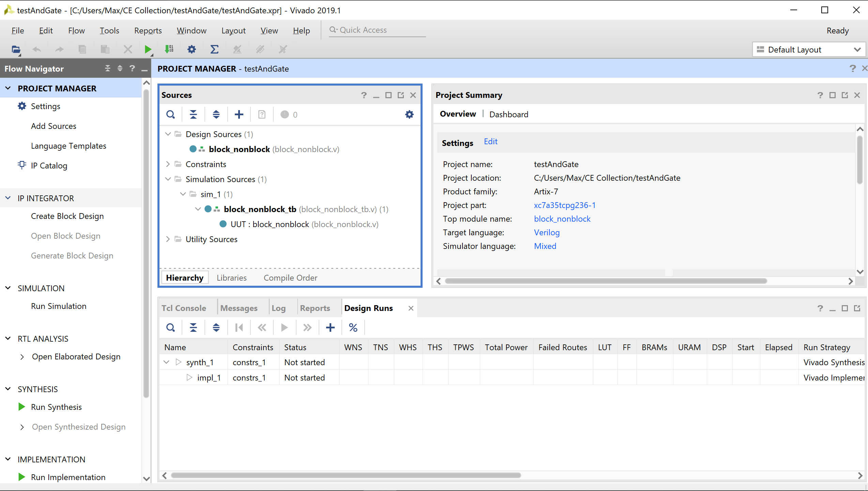Click the xc7a35tcpg236-1 project part link

(x=564, y=205)
